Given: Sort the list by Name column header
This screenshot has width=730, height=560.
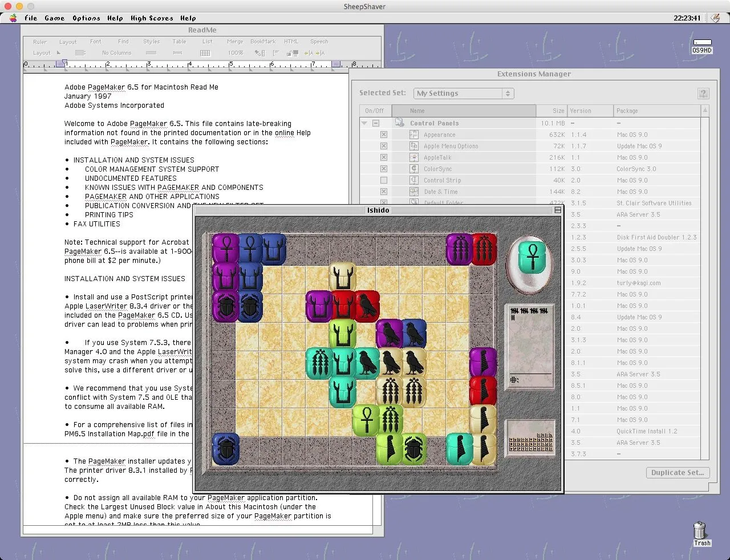Looking at the screenshot, I should pyautogui.click(x=464, y=111).
